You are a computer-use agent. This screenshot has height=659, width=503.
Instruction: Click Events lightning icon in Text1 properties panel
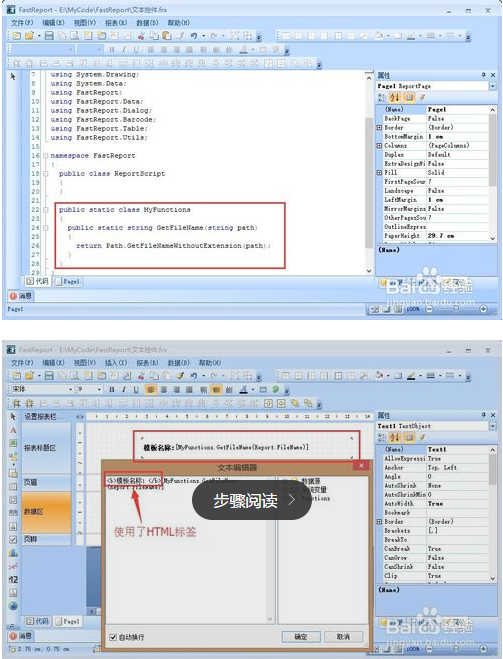tap(422, 438)
